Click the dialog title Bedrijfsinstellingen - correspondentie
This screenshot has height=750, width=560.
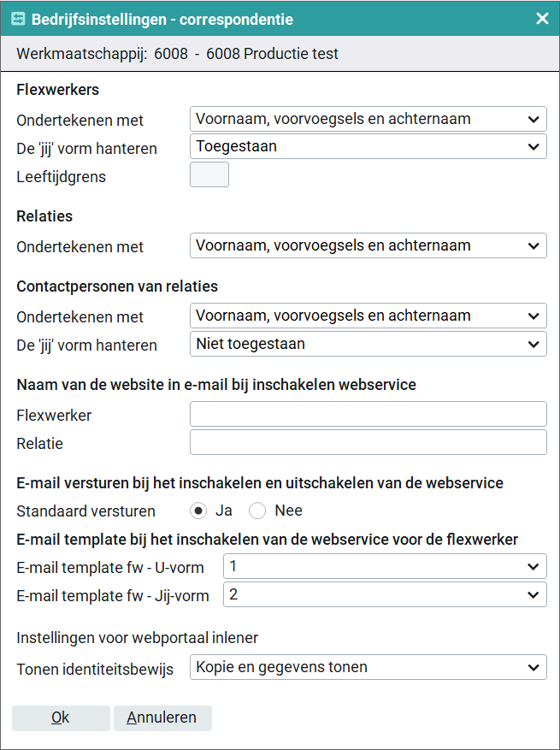162,19
